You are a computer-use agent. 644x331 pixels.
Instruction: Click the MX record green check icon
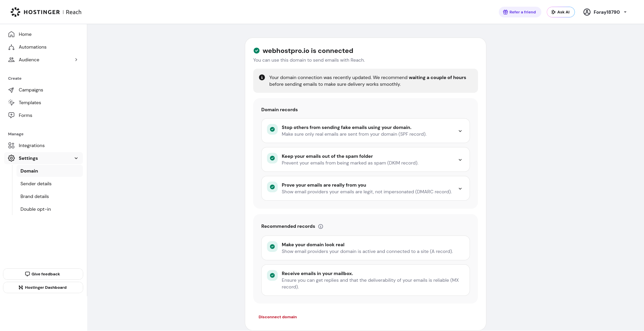tap(272, 275)
